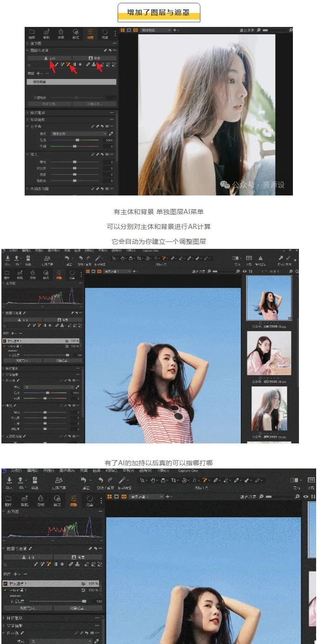The image size is (318, 644).
Task: Add a new layer with plus in top screenshot
Action: pos(39,73)
